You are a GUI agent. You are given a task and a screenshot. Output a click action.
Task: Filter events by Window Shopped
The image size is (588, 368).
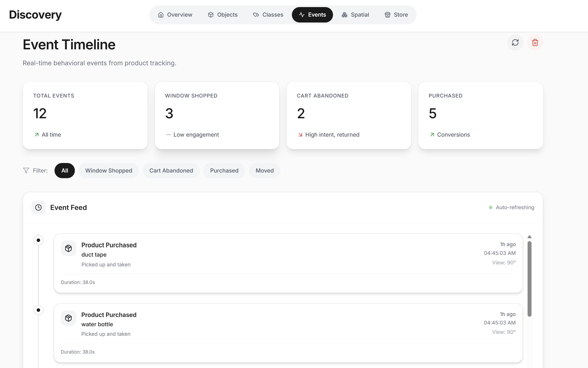click(109, 171)
